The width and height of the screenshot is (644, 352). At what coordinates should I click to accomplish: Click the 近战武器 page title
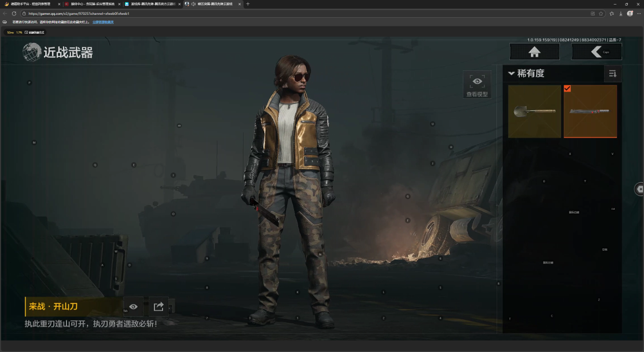click(x=68, y=53)
